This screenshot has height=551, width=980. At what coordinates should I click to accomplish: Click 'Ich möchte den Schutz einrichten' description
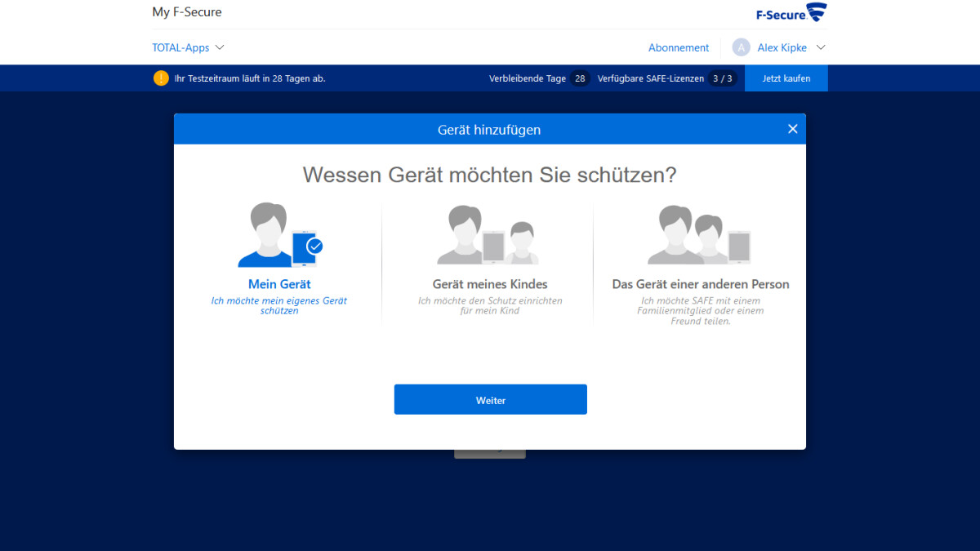coord(490,305)
